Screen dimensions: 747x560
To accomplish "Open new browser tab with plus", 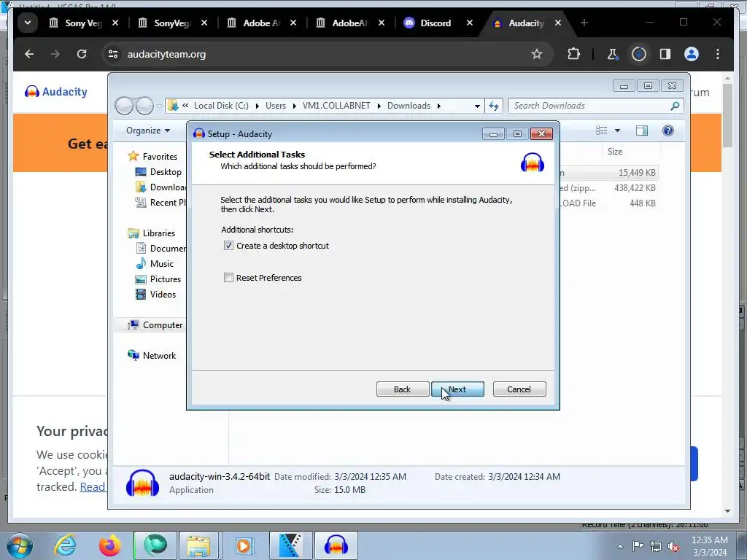I will (x=584, y=23).
